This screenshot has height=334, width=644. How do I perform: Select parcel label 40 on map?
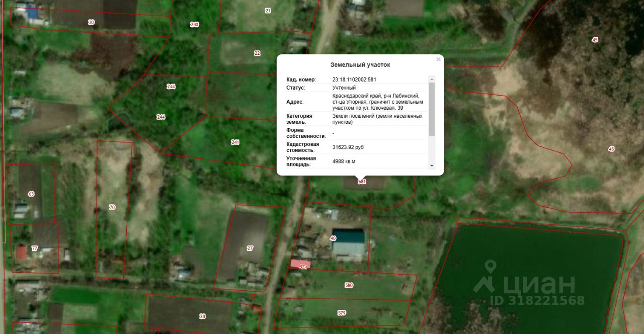tap(333, 238)
